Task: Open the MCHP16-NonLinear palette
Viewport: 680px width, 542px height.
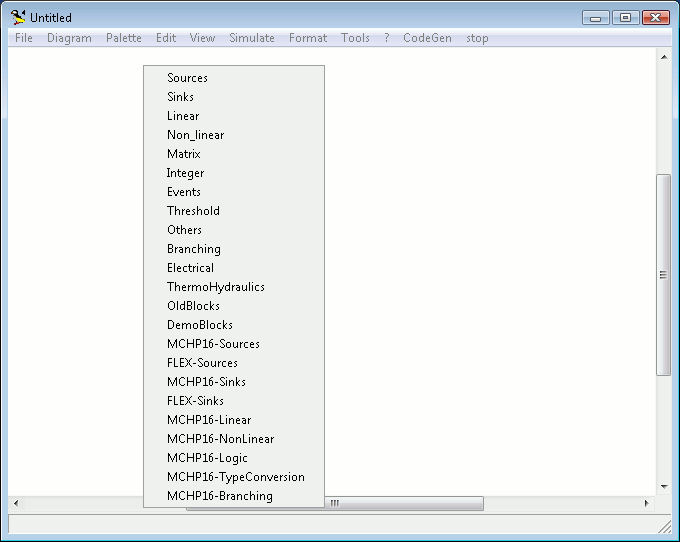Action: point(234,439)
